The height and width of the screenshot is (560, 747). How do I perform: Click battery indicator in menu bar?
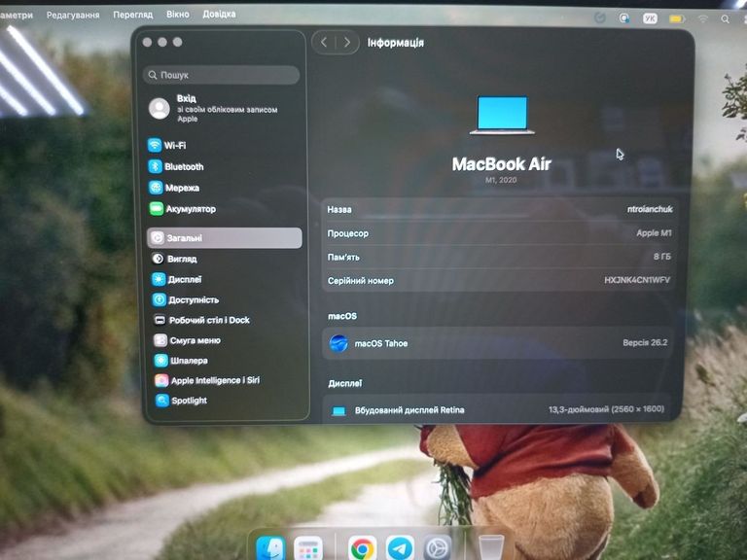point(677,18)
